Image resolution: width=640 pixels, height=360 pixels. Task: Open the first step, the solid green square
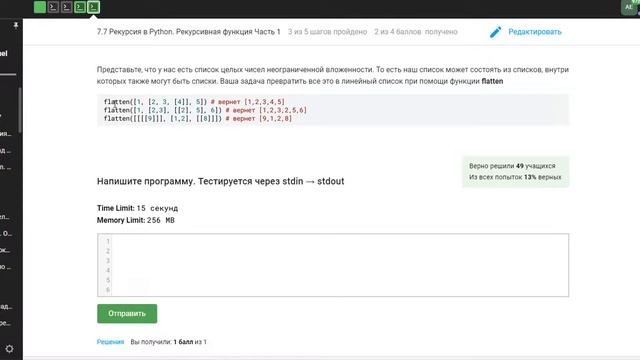point(40,7)
